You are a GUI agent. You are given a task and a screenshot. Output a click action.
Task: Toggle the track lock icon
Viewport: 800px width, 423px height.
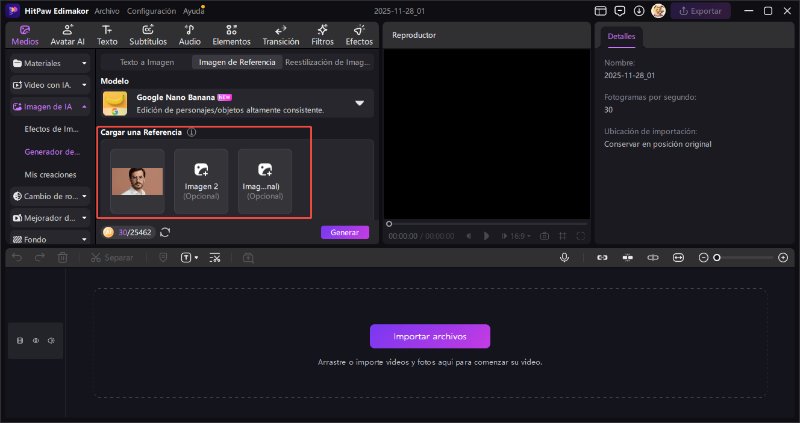[20, 341]
